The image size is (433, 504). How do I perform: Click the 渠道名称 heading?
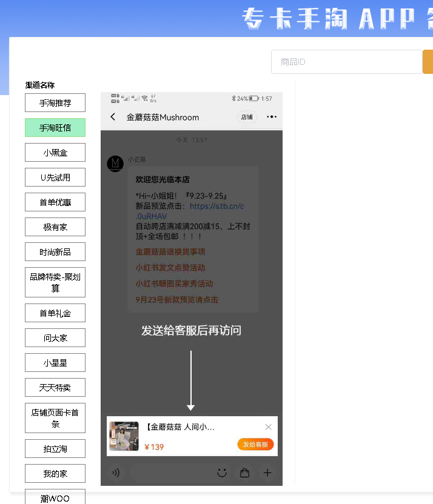point(40,85)
